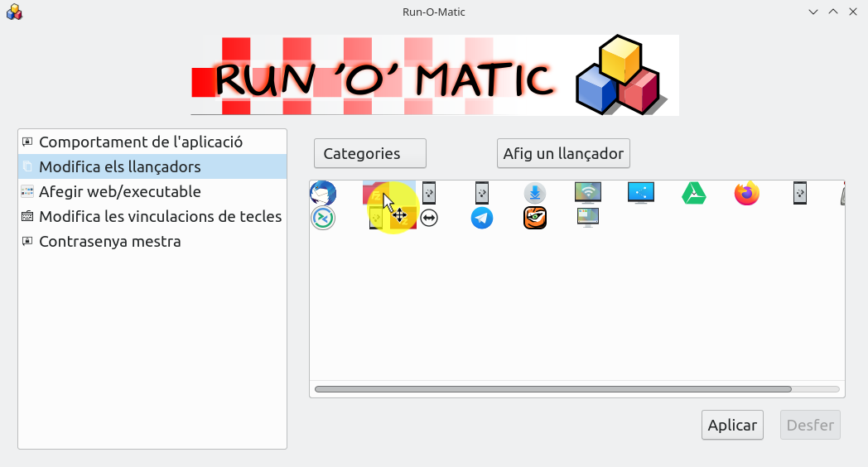Open Comportament de l'aplicació section
This screenshot has width=868, height=467.
[x=152, y=142]
